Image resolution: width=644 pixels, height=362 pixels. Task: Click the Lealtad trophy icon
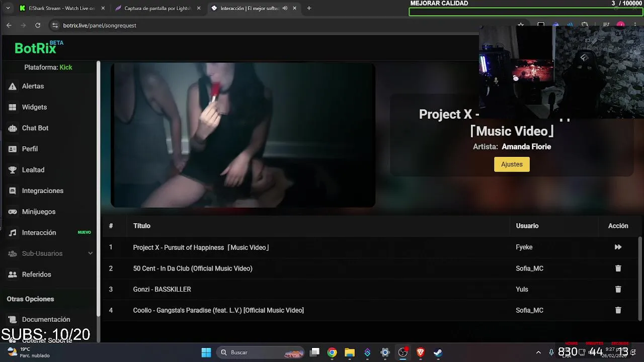(x=13, y=170)
